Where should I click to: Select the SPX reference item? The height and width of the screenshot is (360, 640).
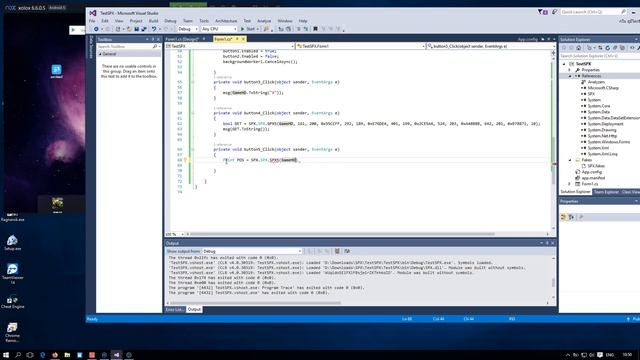tap(591, 94)
